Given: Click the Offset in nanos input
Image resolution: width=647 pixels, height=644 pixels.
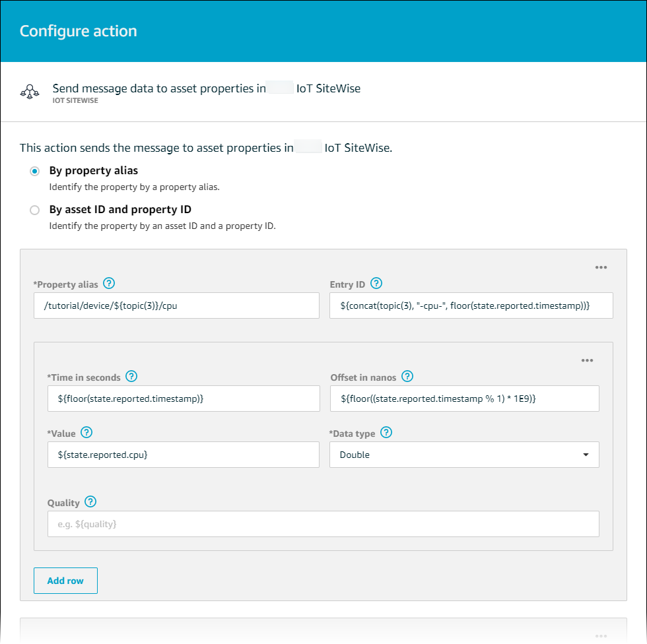Looking at the screenshot, I should click(x=463, y=399).
